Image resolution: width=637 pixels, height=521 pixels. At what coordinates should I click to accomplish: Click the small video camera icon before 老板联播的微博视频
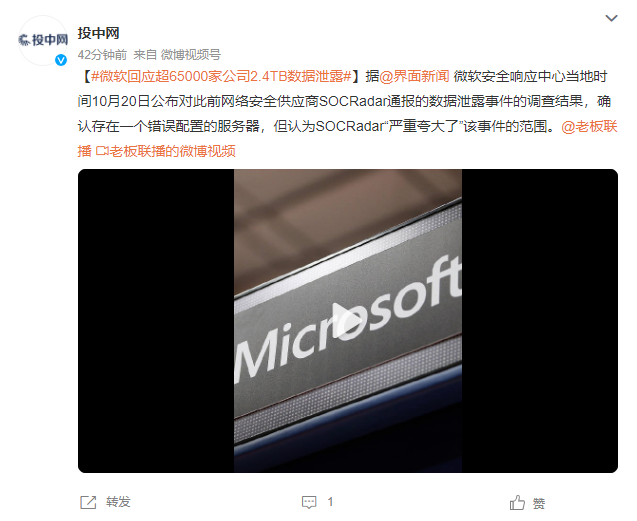point(102,151)
